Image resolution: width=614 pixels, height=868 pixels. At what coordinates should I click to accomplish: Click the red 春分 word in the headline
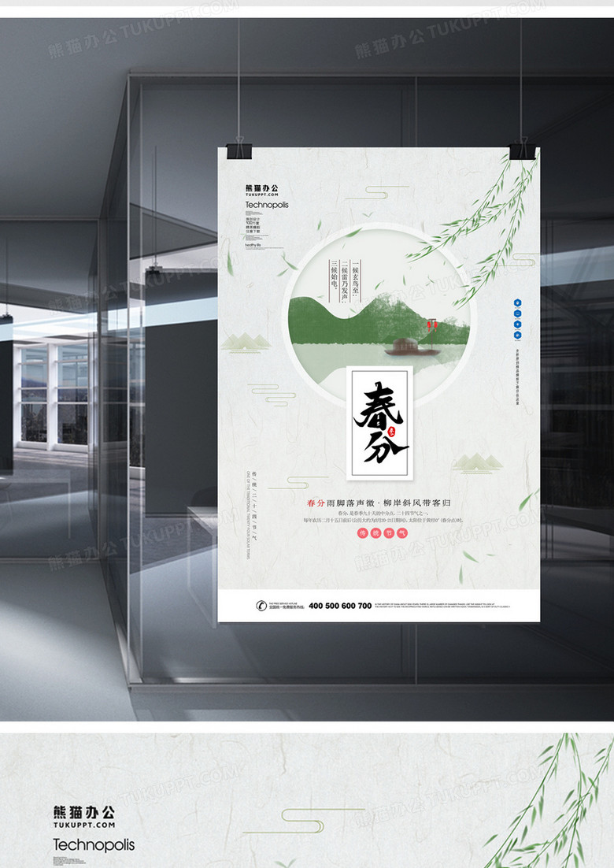316,502
